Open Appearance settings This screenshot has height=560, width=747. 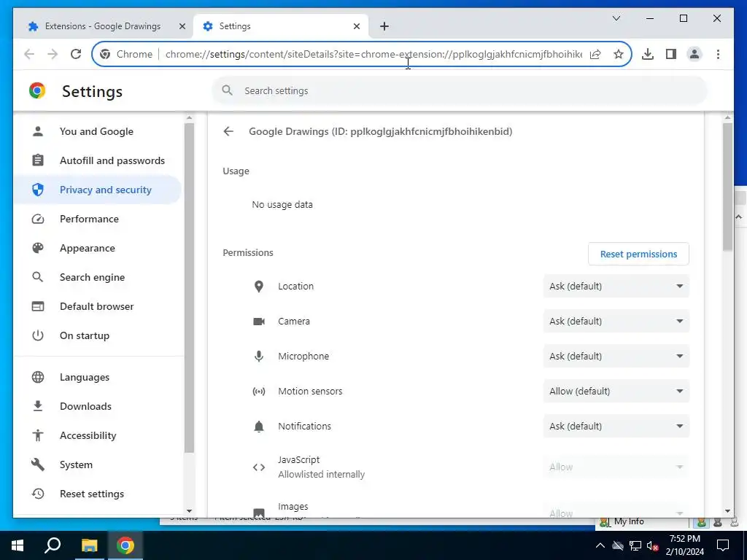coord(98,248)
